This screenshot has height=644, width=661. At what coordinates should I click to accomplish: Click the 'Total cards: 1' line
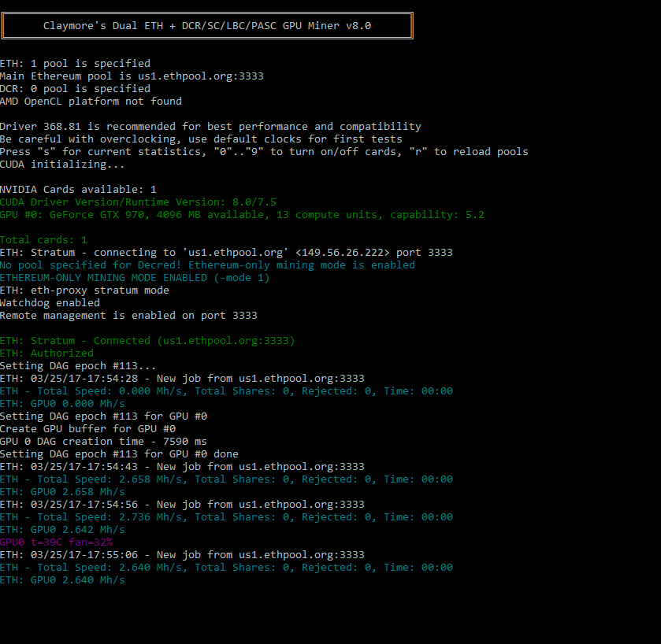[x=43, y=240]
